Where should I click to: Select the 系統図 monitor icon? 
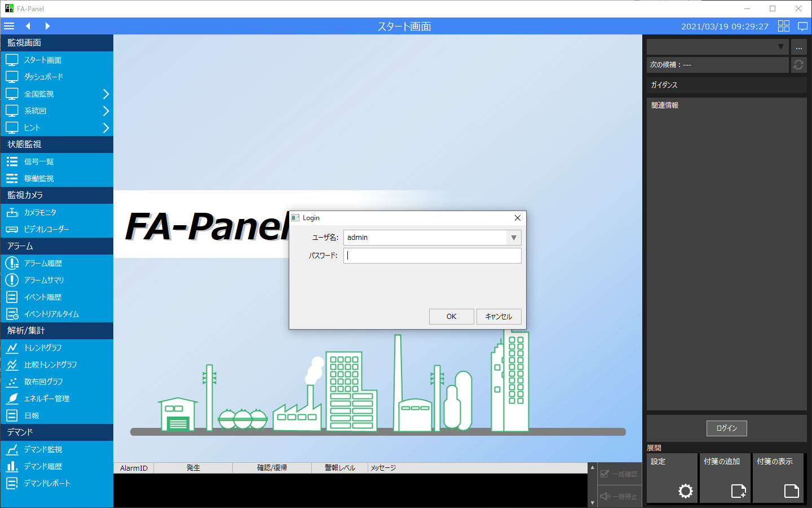12,111
